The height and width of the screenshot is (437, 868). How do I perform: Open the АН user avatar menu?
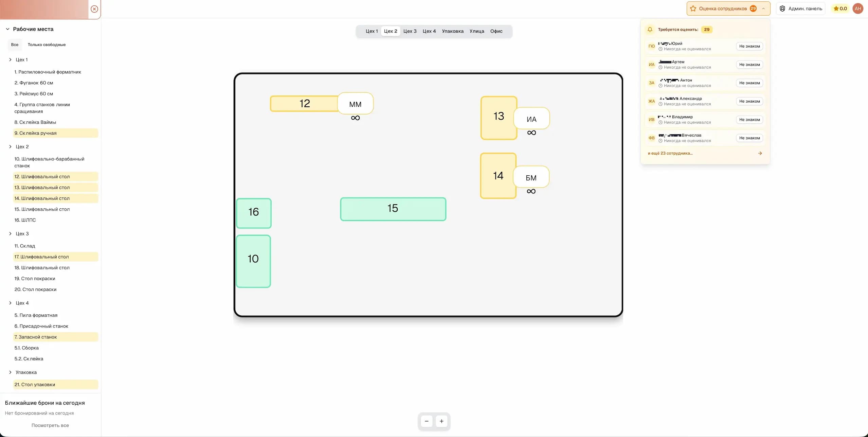tap(858, 8)
